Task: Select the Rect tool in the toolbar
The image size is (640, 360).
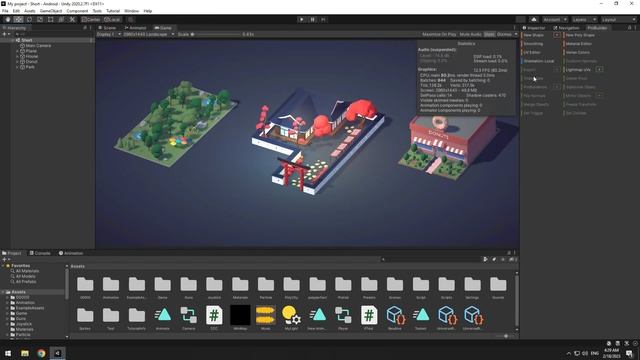Action: [51, 20]
